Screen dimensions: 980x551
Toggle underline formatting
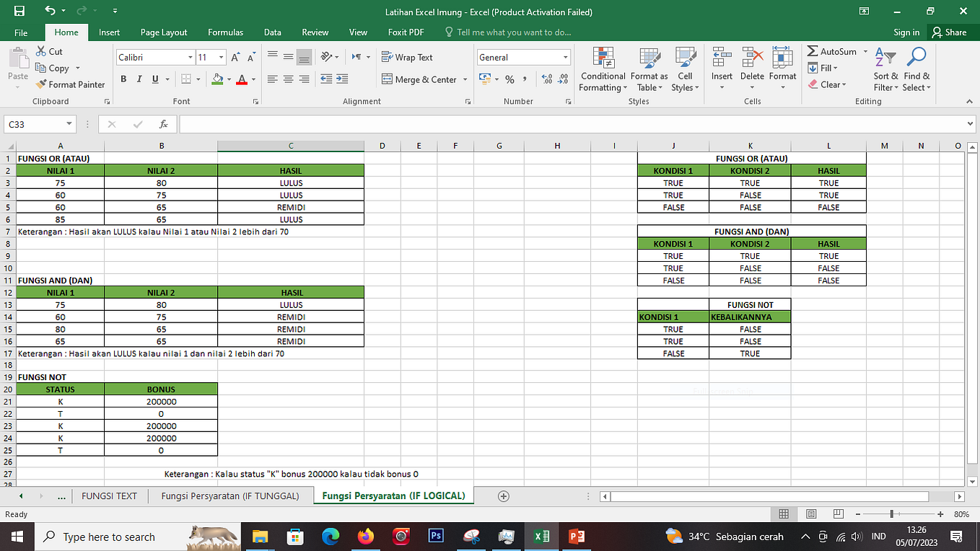coord(153,79)
